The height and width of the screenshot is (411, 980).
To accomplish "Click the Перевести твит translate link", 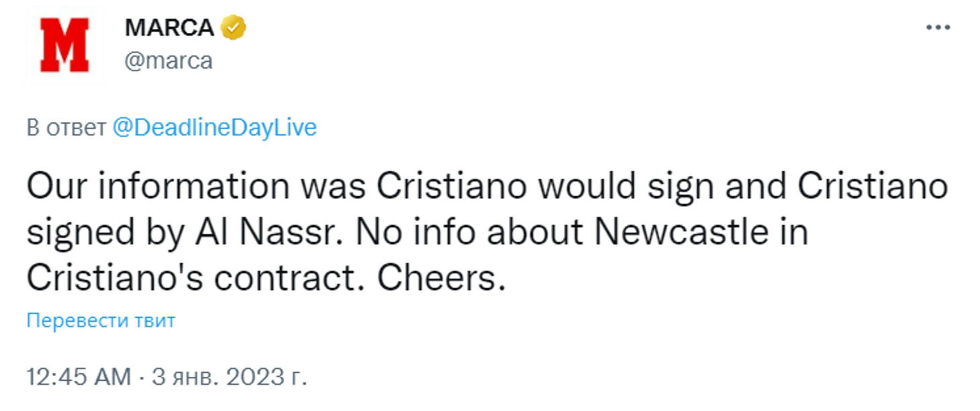I will coord(101,320).
